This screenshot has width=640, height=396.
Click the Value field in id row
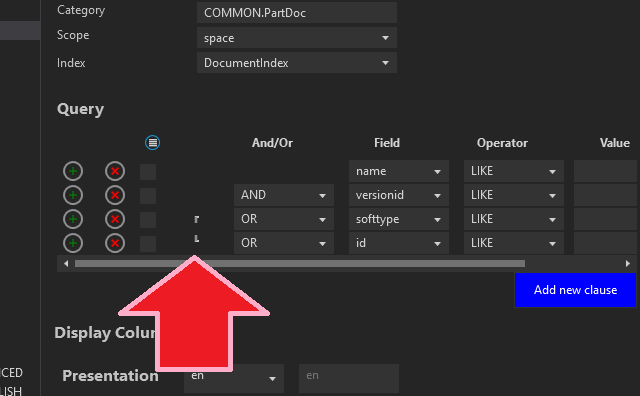click(x=605, y=243)
